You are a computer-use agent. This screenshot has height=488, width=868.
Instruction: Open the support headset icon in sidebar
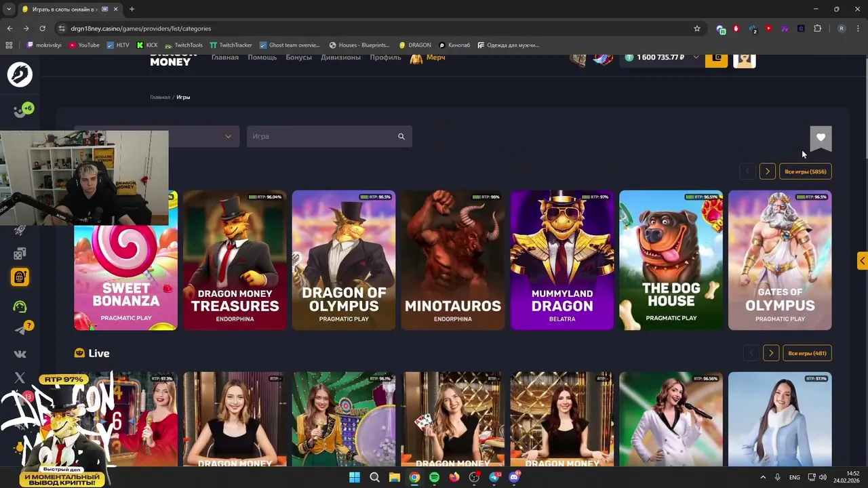click(x=20, y=306)
